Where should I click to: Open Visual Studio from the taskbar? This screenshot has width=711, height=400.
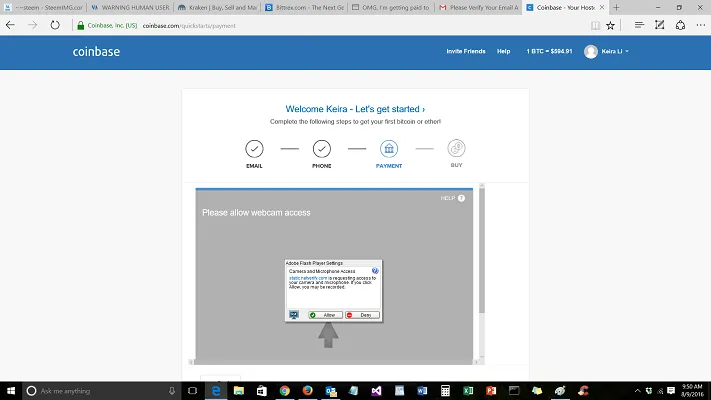(376, 391)
